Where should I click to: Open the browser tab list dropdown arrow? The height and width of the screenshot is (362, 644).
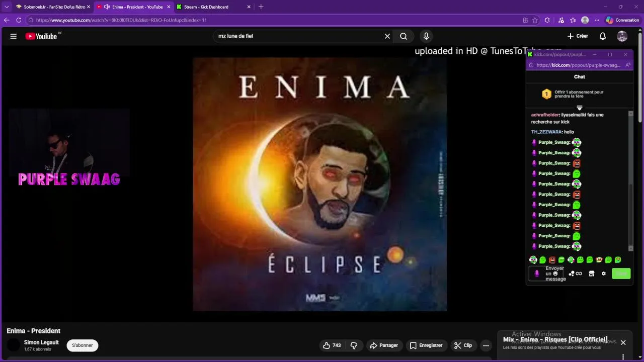(x=7, y=7)
